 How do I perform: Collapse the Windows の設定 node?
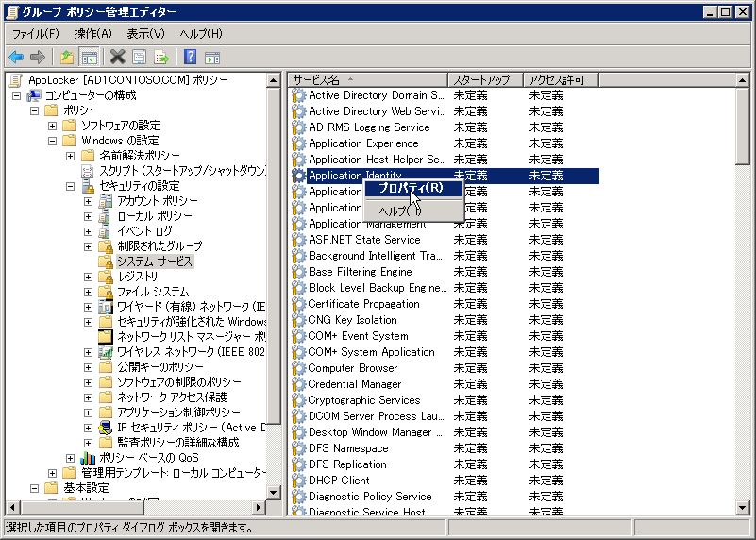52,141
